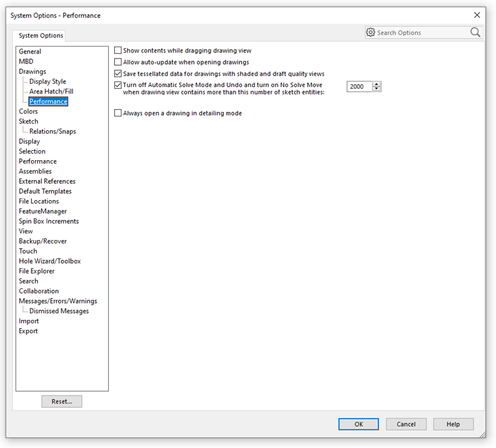The width and height of the screenshot is (496, 448).
Task: Click the Reset button
Action: pyautogui.click(x=61, y=401)
